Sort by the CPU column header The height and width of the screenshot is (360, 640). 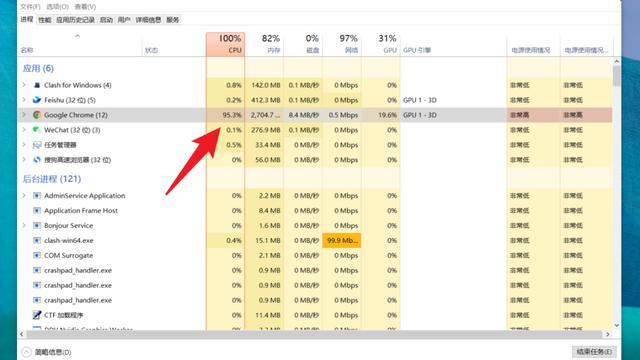[x=225, y=44]
